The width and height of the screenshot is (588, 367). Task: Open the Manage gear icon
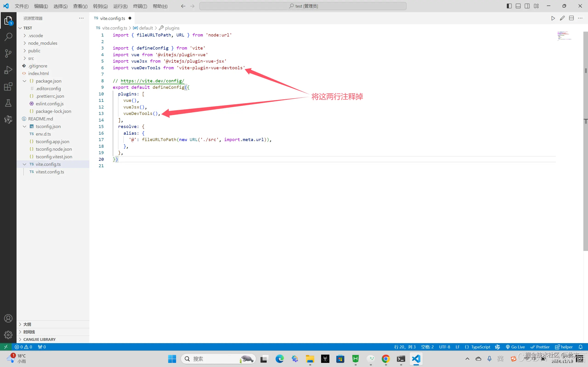click(8, 335)
